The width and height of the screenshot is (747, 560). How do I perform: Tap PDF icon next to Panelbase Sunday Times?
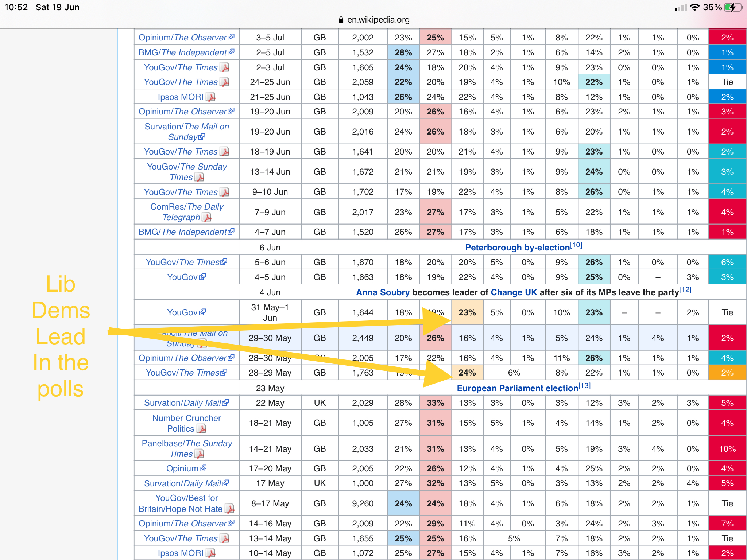199,454
